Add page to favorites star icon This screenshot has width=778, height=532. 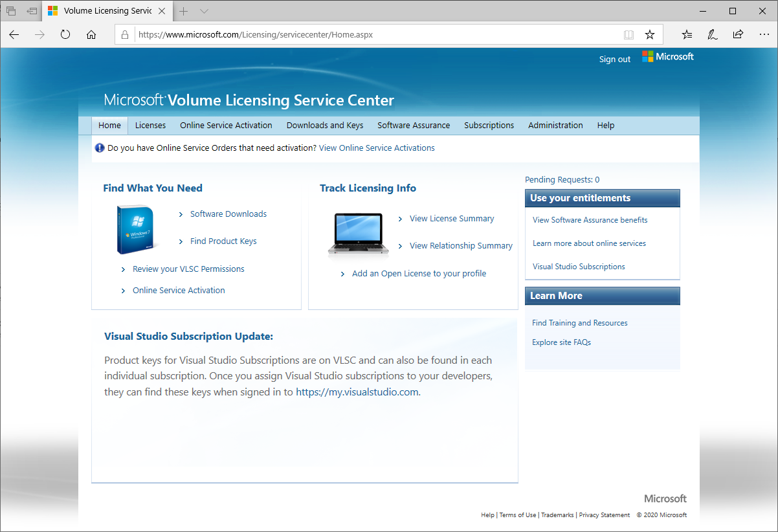(x=650, y=35)
